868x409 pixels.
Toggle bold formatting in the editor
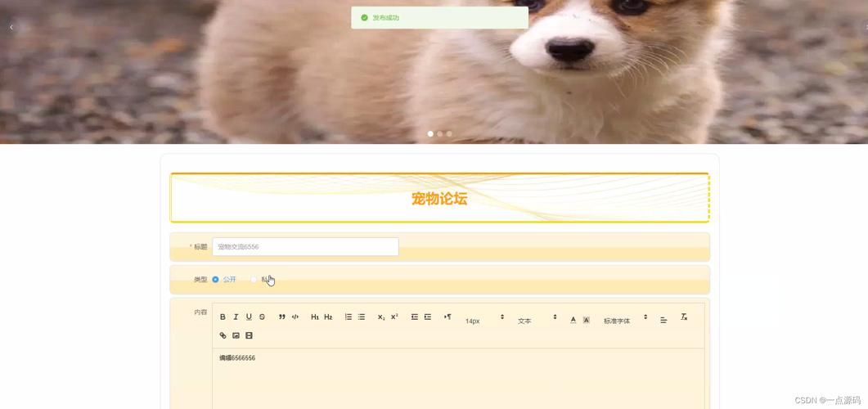click(223, 317)
